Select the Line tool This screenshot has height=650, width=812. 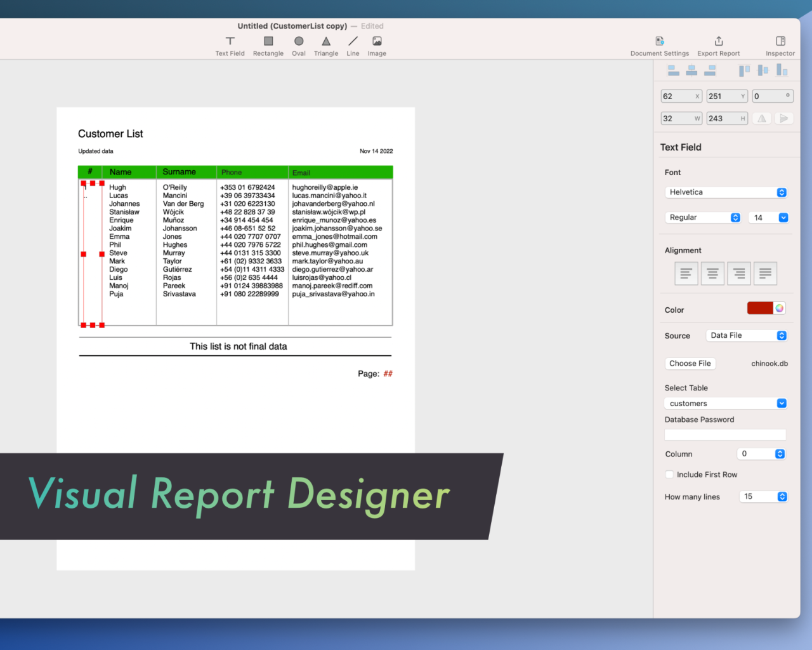pyautogui.click(x=353, y=46)
